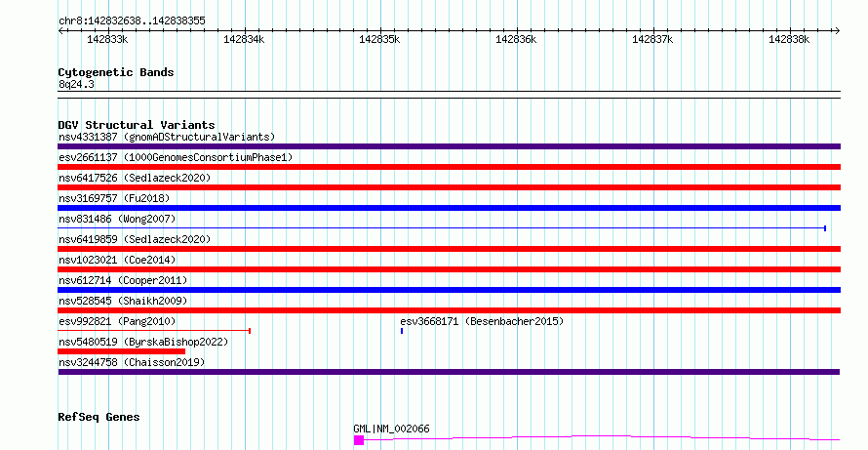Click the GML|NM_002066 gene label
868x450 pixels.
(x=391, y=429)
